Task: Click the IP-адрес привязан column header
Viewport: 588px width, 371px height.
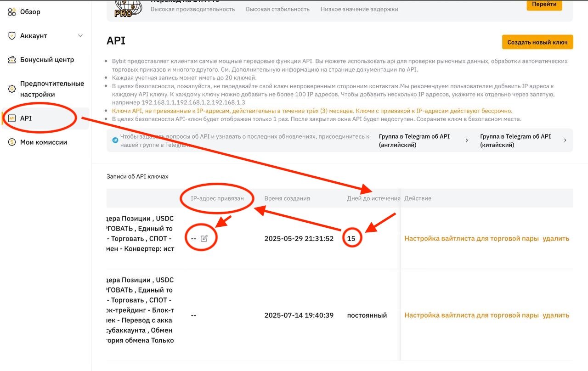Action: click(x=217, y=198)
